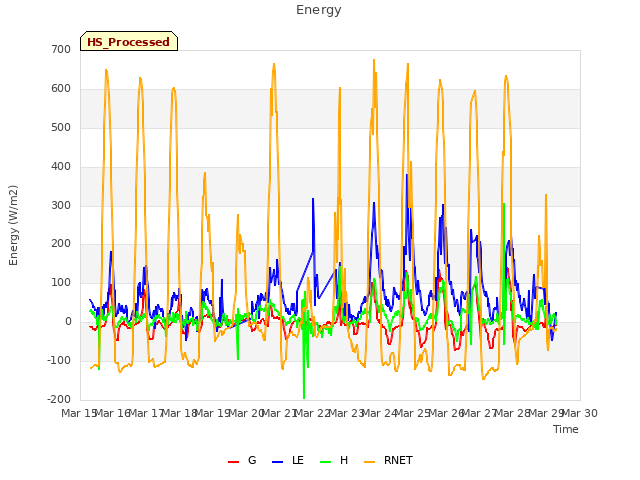Click the Mar 28 x-axis date label

(x=513, y=413)
